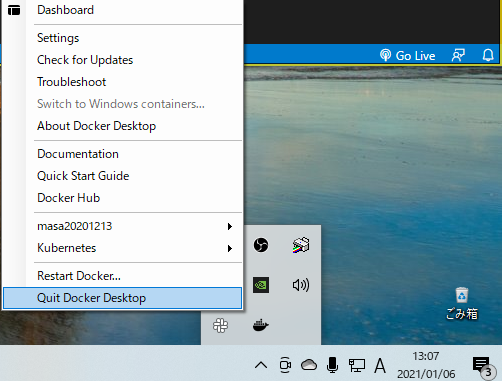Collapse hidden icons with taskbar chevron

(x=261, y=365)
